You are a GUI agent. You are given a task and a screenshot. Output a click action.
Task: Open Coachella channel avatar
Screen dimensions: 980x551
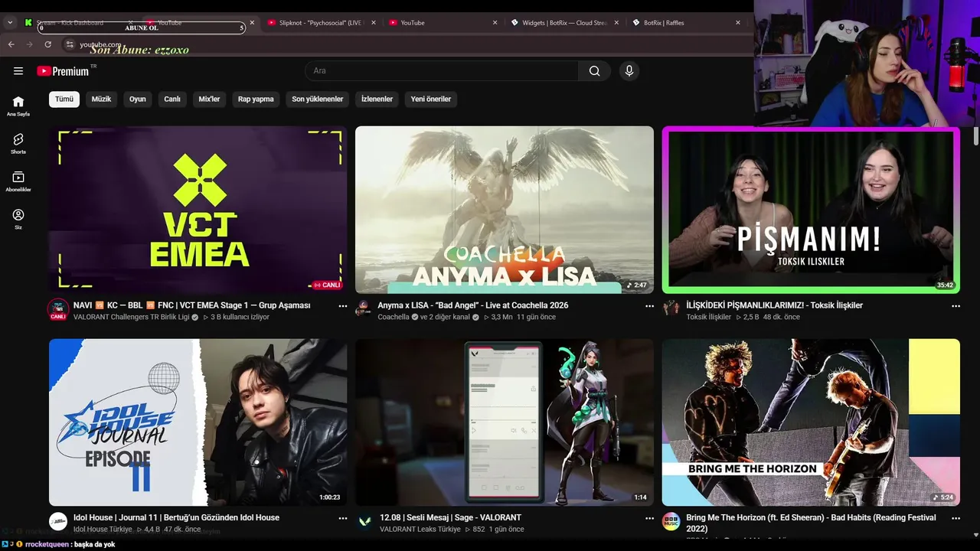click(364, 308)
